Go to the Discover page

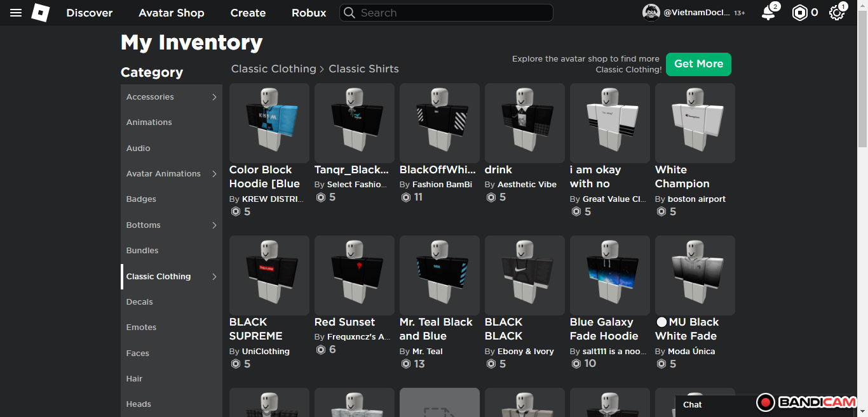pos(90,13)
